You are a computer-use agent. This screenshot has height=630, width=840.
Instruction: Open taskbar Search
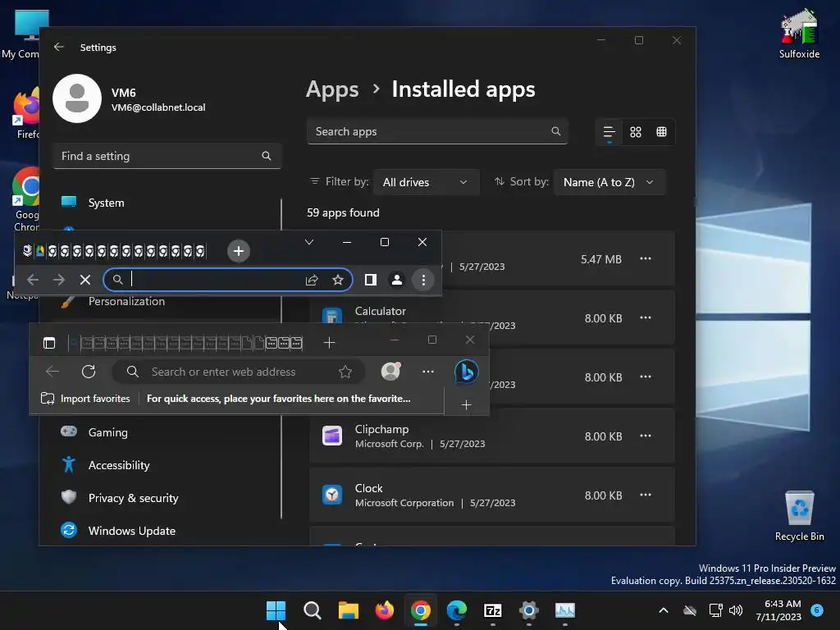pyautogui.click(x=312, y=610)
